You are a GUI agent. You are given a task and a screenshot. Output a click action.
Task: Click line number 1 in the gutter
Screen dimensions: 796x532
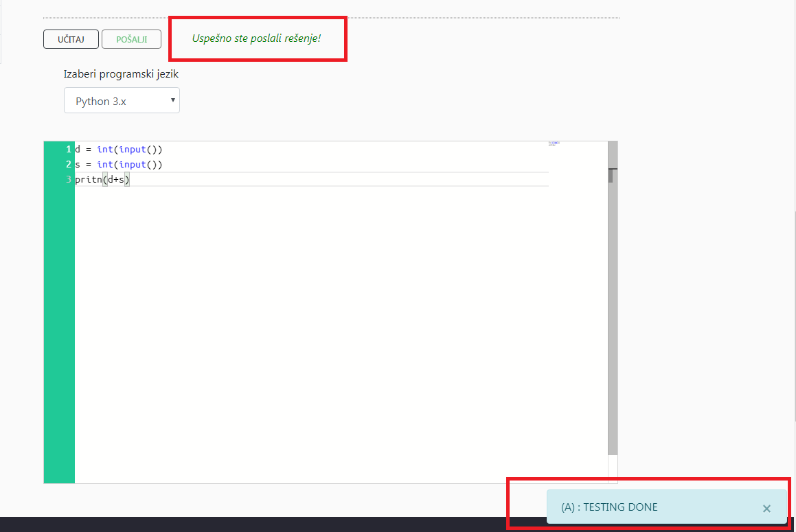pos(69,150)
